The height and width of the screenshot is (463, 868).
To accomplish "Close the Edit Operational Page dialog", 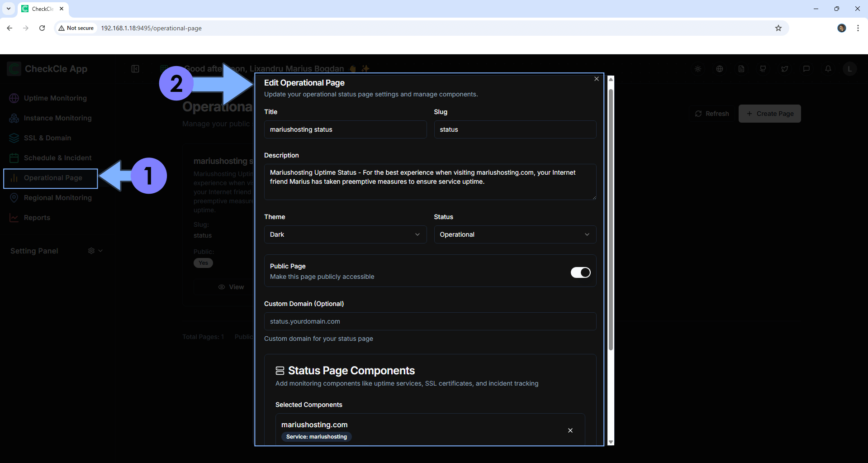I will pos(597,79).
